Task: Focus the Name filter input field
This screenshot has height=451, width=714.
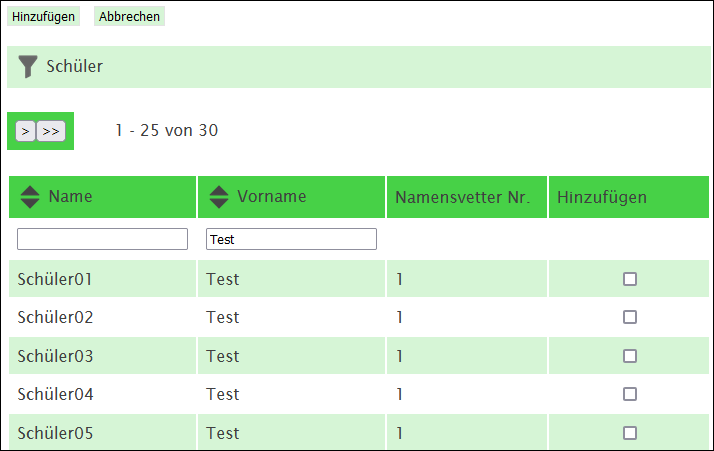Action: 102,239
